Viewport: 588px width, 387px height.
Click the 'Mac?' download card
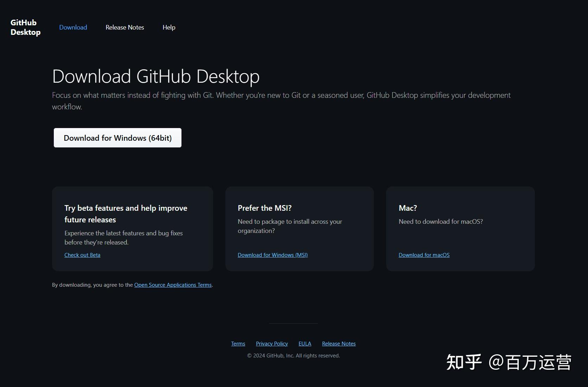(x=460, y=229)
